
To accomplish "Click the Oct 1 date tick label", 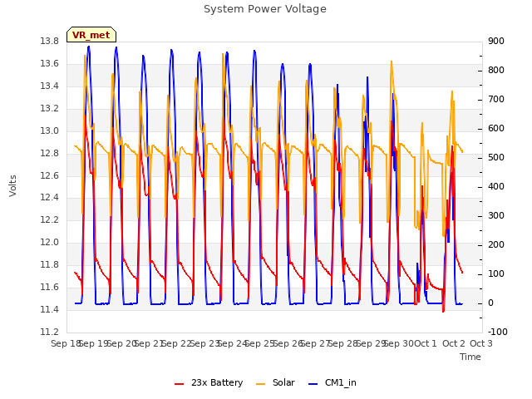I will pos(426,343).
